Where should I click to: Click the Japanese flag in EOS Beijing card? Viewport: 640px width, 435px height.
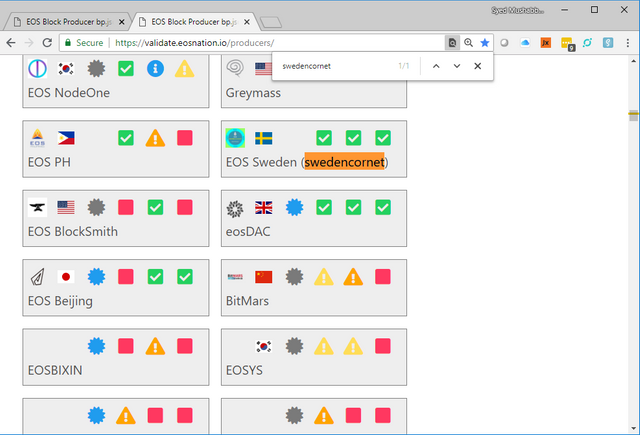coord(66,277)
